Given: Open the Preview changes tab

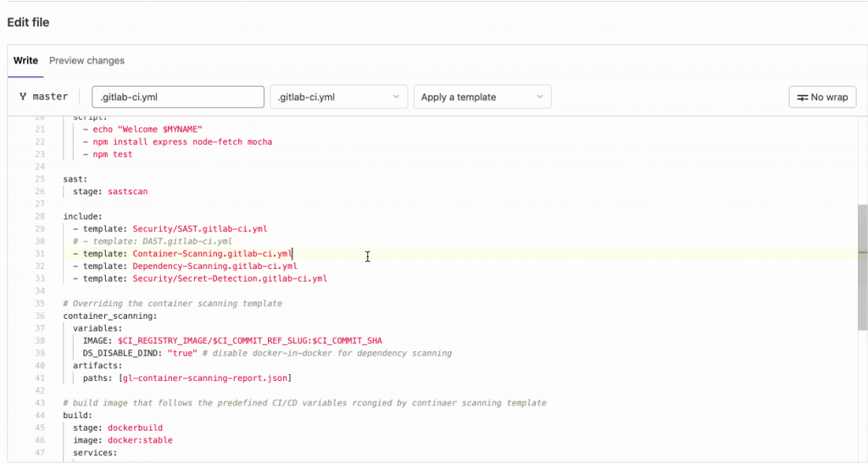Looking at the screenshot, I should coord(86,61).
